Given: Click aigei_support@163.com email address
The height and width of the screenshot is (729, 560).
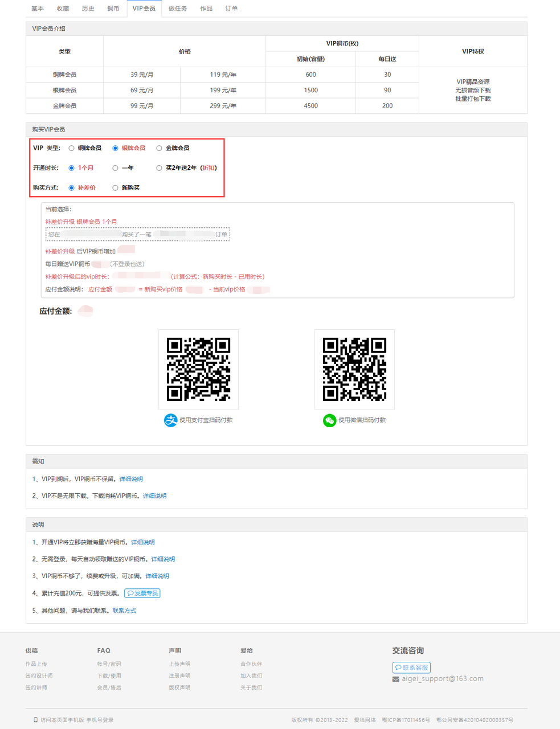Looking at the screenshot, I should 443,679.
